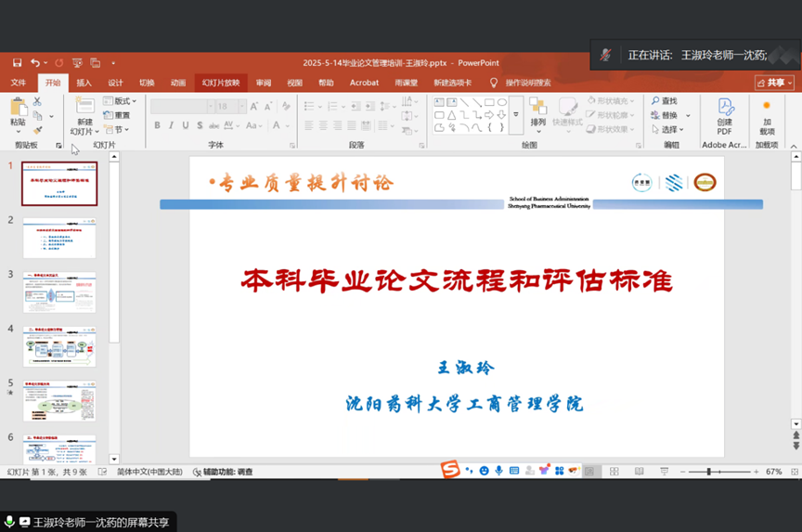Open the Insert (插入) ribbon tab

84,83
